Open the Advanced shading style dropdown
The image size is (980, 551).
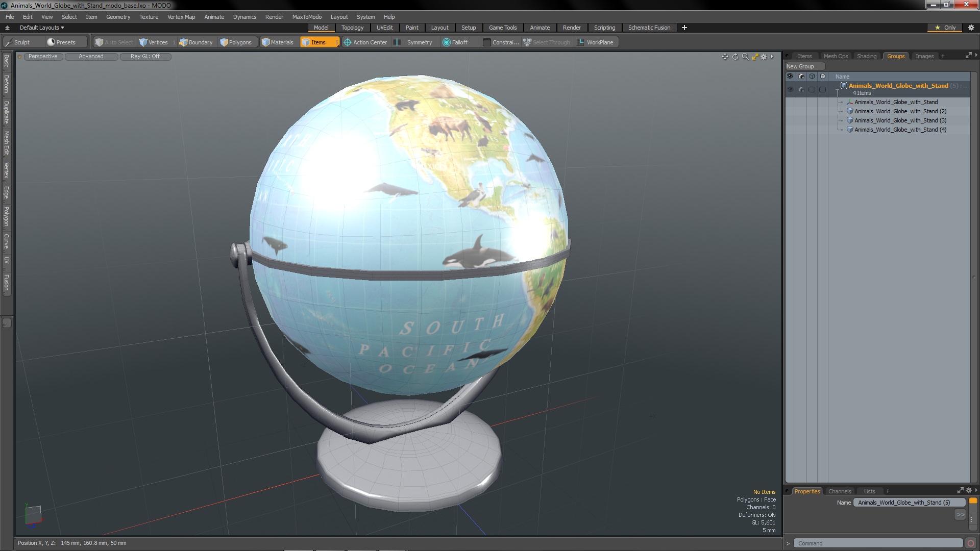coord(91,57)
